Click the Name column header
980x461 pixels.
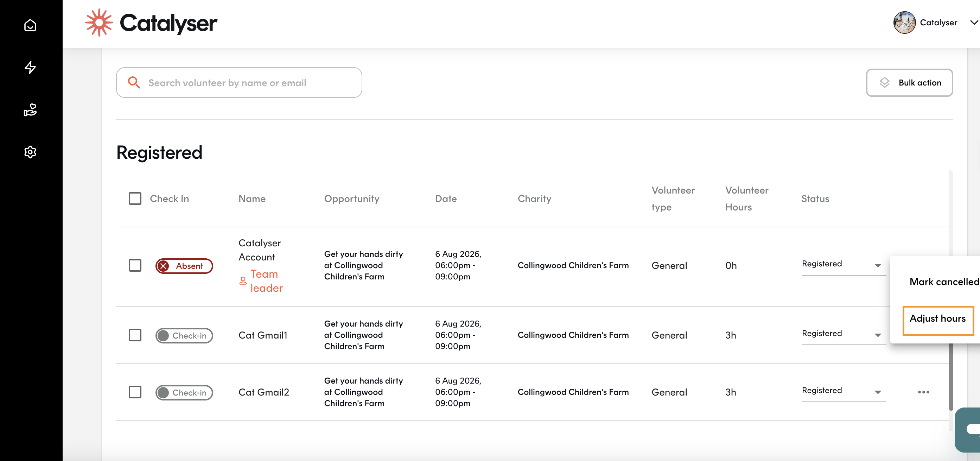coord(252,198)
